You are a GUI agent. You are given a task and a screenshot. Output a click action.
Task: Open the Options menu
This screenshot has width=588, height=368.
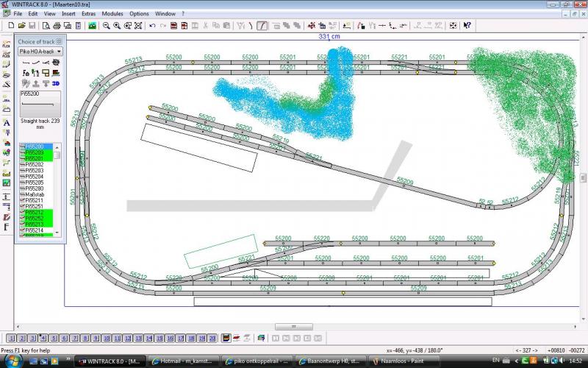pos(139,13)
